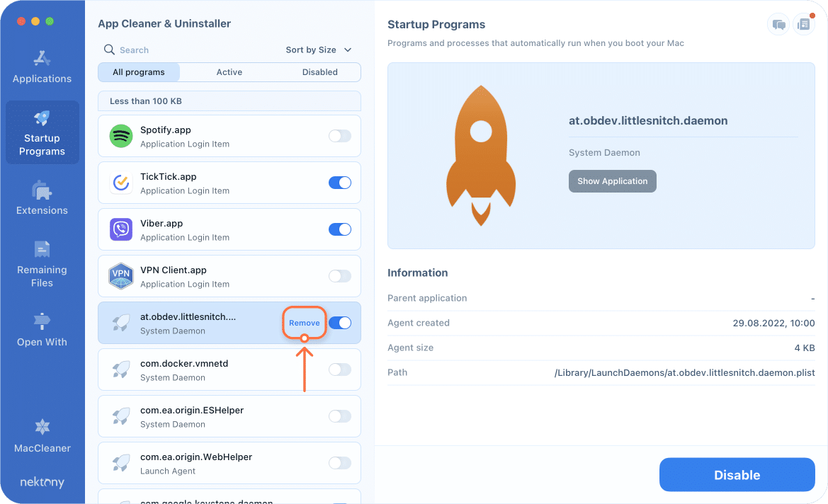The image size is (828, 504).
Task: Click com.ea.origin.WebHelper rocket icon
Action: pyautogui.click(x=121, y=463)
